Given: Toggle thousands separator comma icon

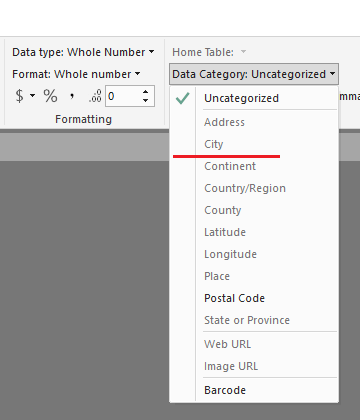Looking at the screenshot, I should [x=72, y=97].
